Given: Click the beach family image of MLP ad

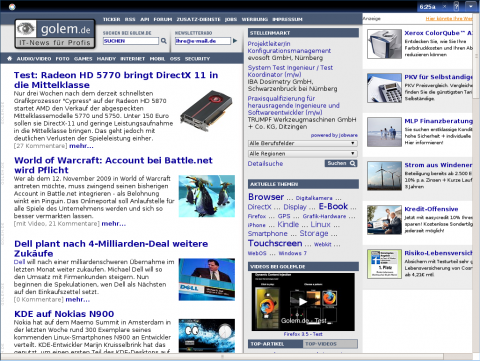Looking at the screenshot, I should coord(384,132).
